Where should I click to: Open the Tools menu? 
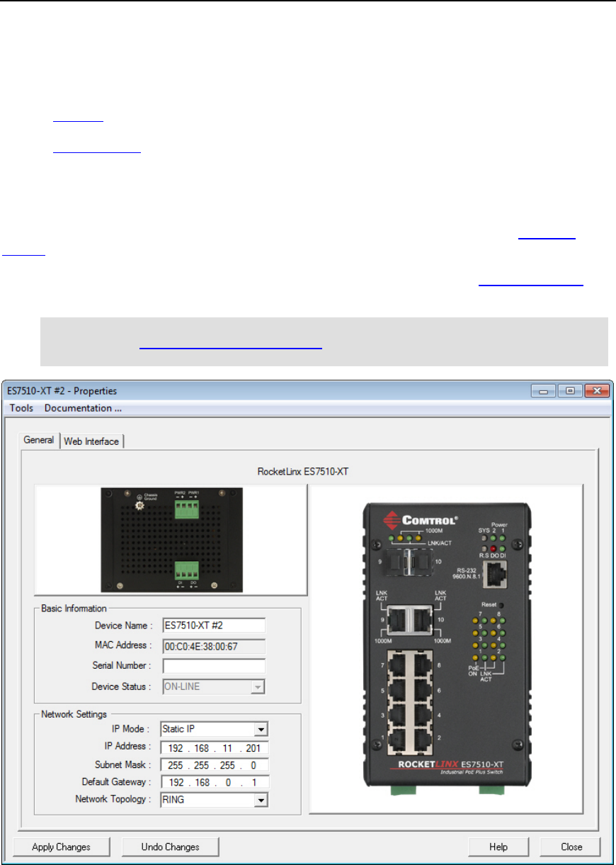21,408
